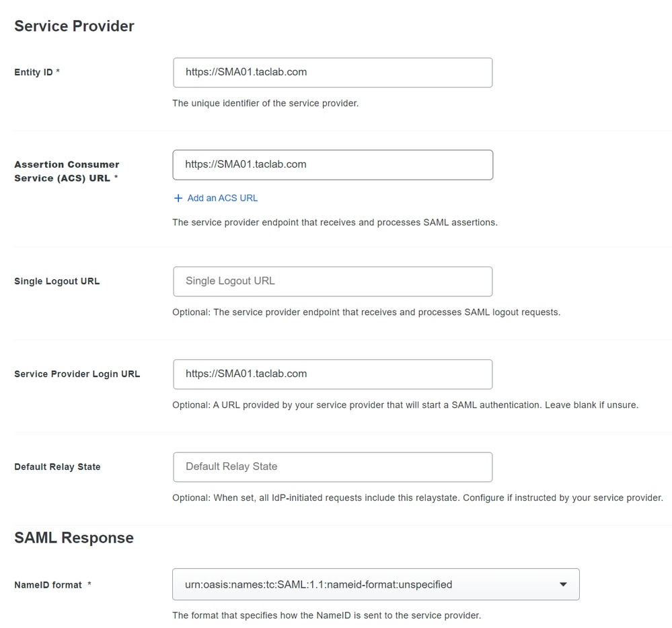672x628 pixels.
Task: Click the Single Logout URL label
Action: [57, 281]
